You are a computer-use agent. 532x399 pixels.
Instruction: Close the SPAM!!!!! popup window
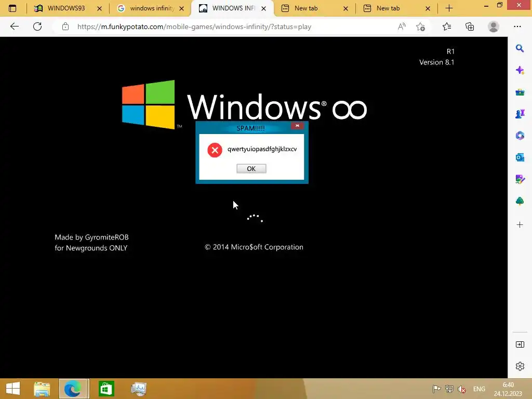(297, 126)
